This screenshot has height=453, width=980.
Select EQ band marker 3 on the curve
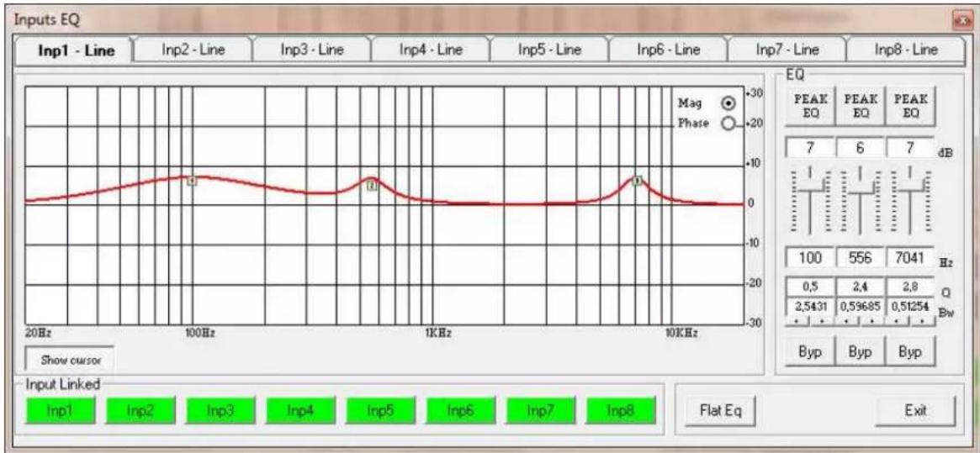[637, 181]
